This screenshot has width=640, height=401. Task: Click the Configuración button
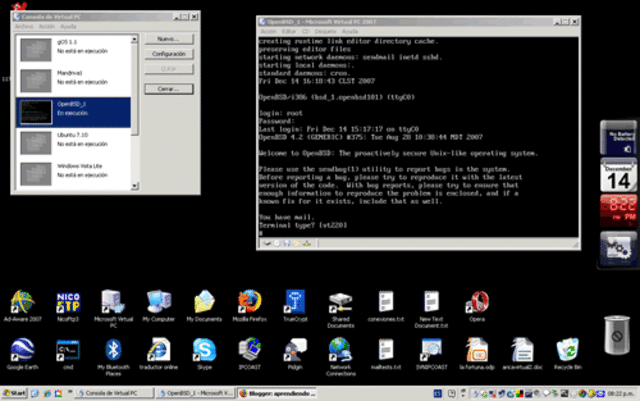[169, 54]
